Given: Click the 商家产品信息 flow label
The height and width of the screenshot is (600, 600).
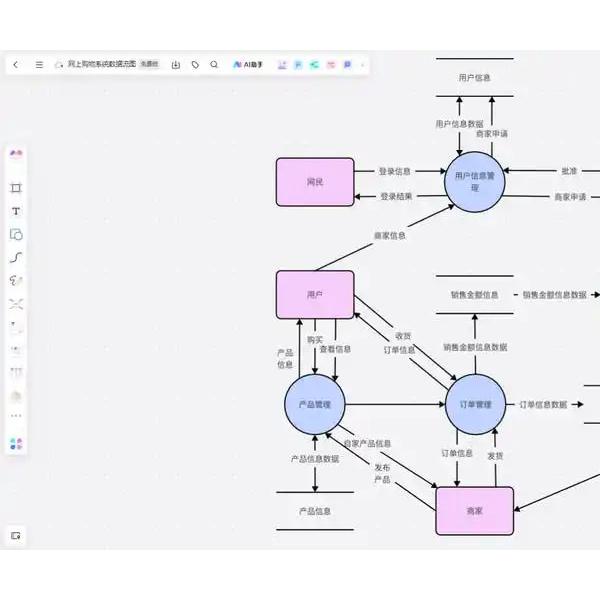Looking at the screenshot, I should click(x=367, y=443).
